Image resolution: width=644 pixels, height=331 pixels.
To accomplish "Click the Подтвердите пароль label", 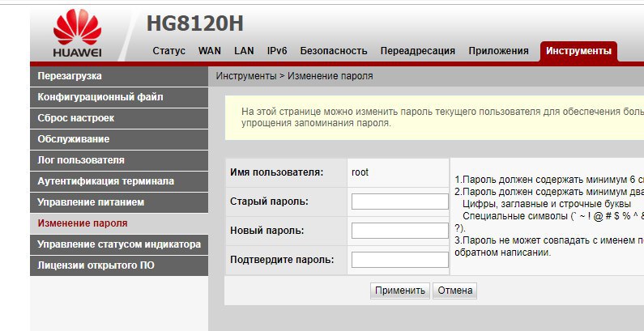I will pyautogui.click(x=282, y=260).
